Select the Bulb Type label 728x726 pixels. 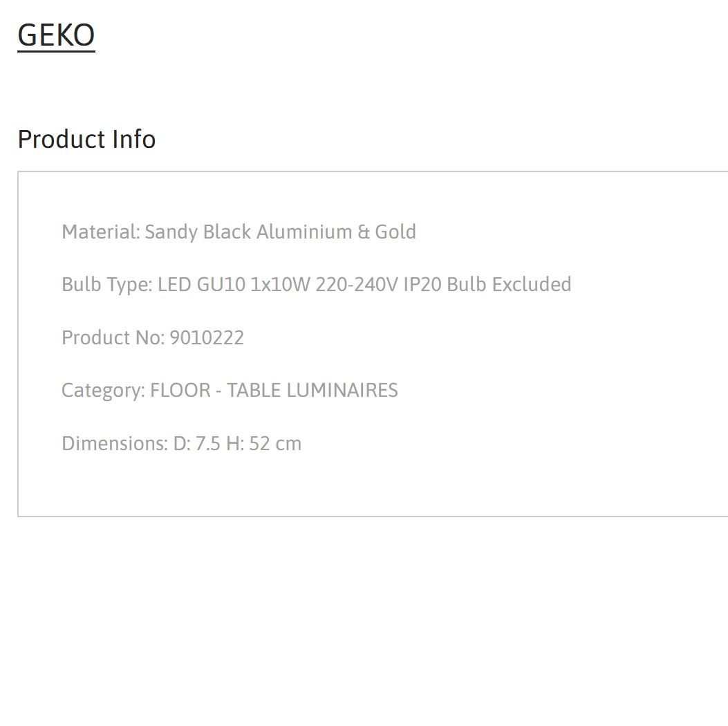coord(107,285)
